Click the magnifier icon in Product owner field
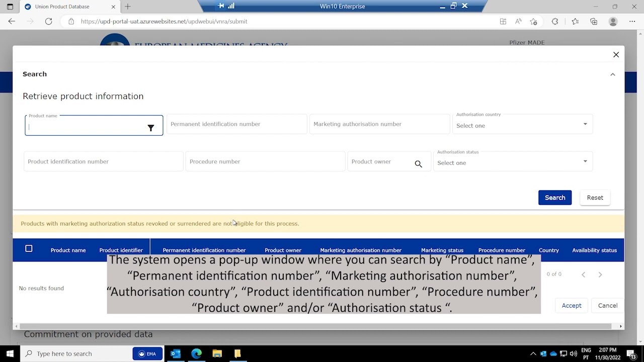Viewport: 644px width, 362px height. click(x=418, y=164)
